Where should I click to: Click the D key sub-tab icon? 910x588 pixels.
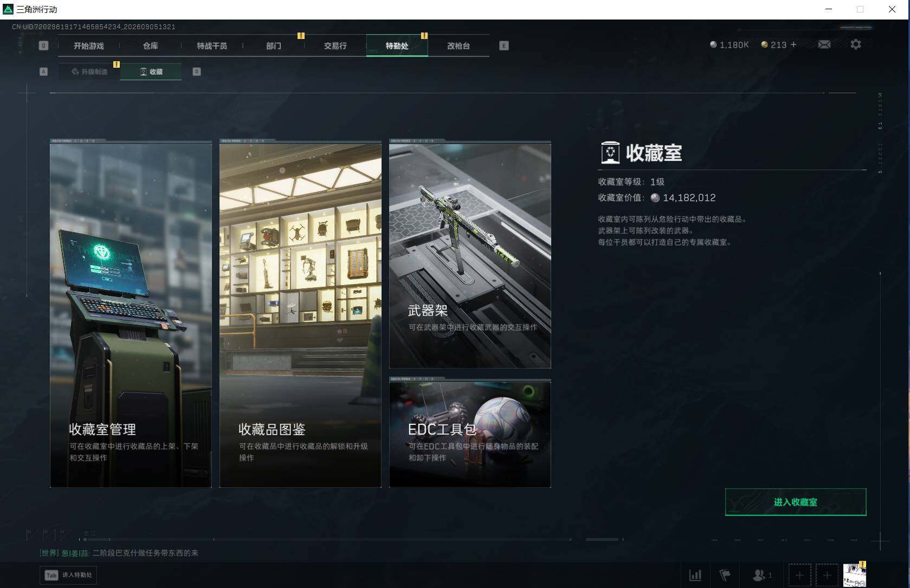(197, 72)
